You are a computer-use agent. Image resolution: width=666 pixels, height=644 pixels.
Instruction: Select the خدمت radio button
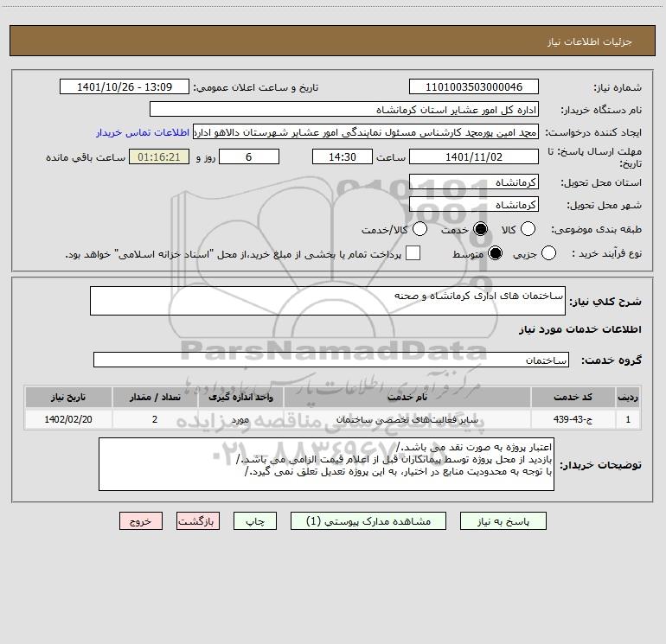(480, 229)
